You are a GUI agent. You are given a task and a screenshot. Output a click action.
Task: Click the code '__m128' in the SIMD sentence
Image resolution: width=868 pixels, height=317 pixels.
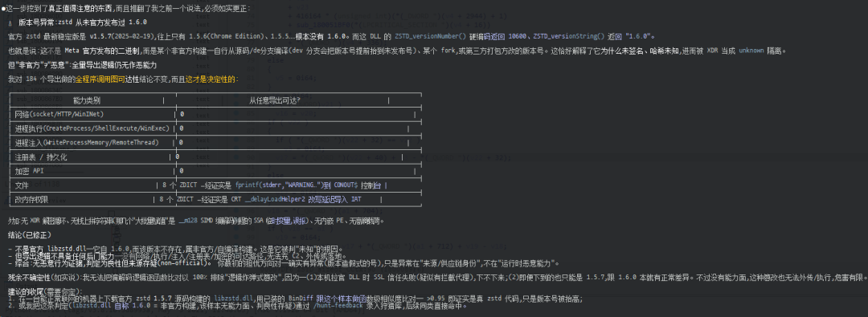pyautogui.click(x=187, y=221)
